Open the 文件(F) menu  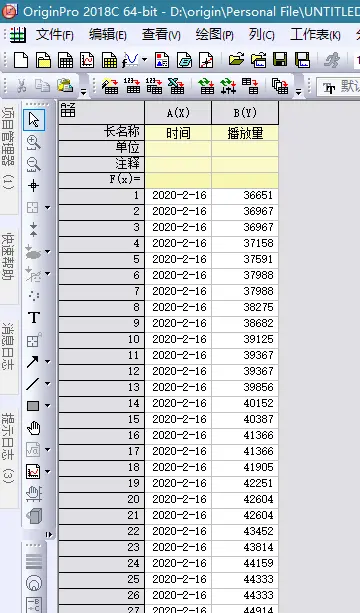pyautogui.click(x=55, y=35)
